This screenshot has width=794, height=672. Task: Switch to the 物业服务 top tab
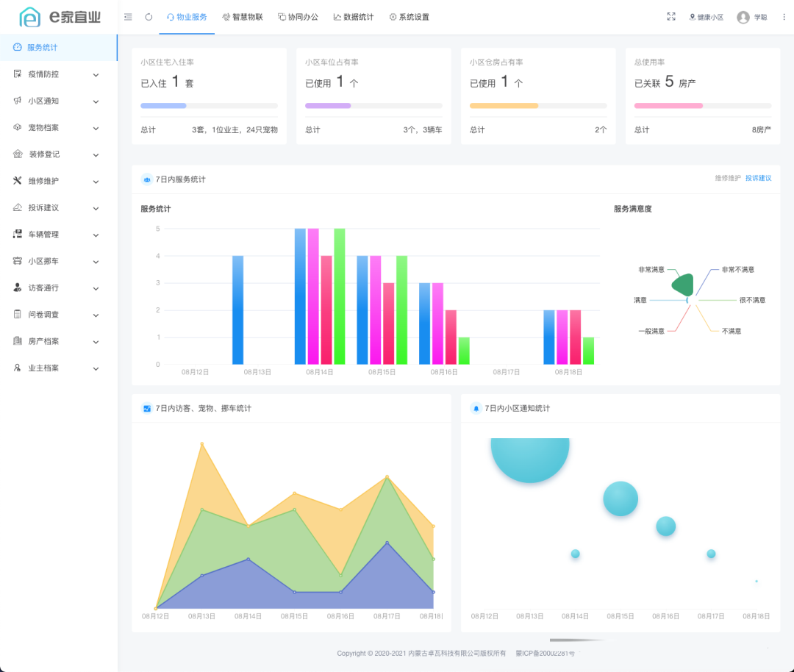click(187, 17)
